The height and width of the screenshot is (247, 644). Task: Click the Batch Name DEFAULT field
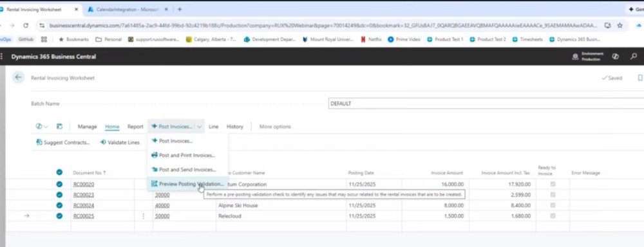(486, 104)
